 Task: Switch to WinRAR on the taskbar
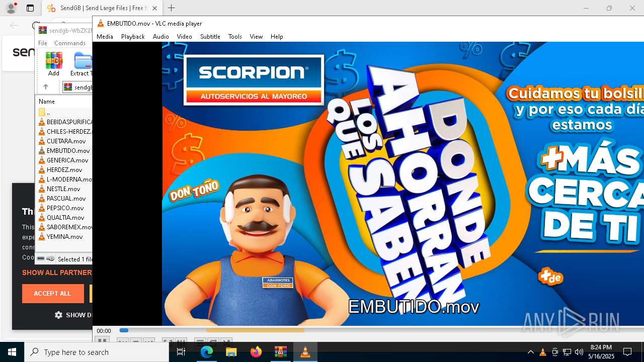[x=280, y=352]
